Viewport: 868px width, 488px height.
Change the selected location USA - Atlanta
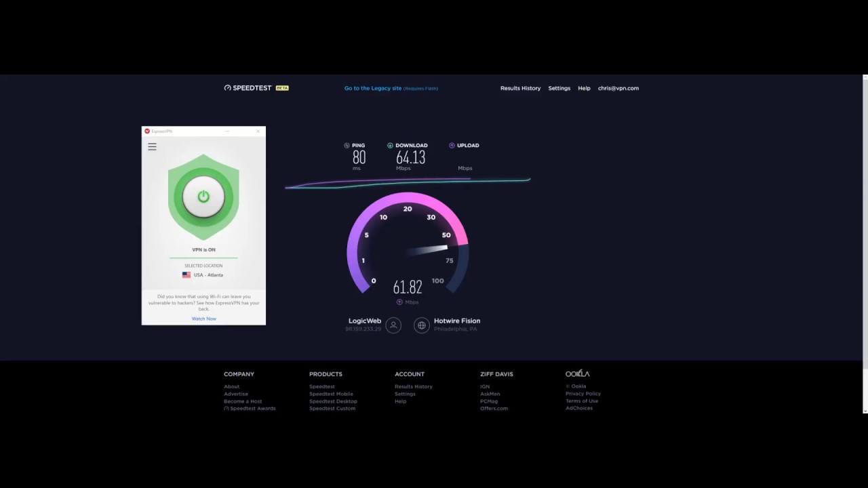[x=208, y=275]
